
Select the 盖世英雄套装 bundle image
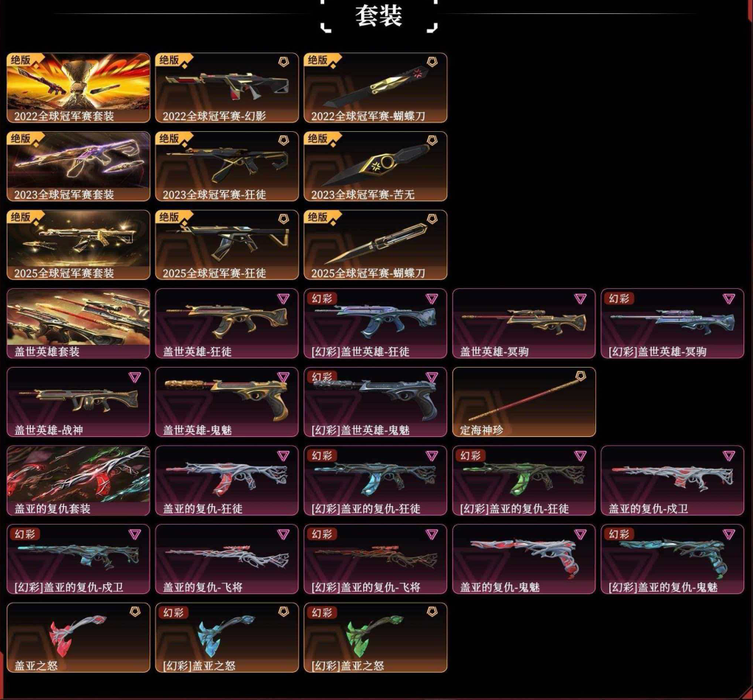point(78,323)
